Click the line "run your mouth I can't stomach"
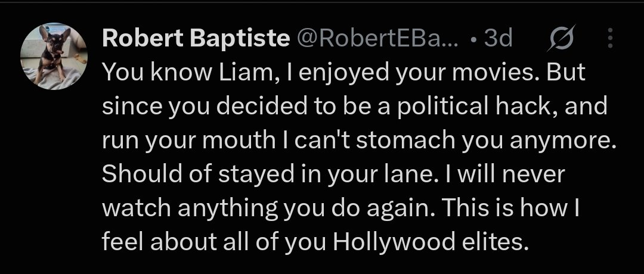The height and width of the screenshot is (274, 644). (x=360, y=141)
